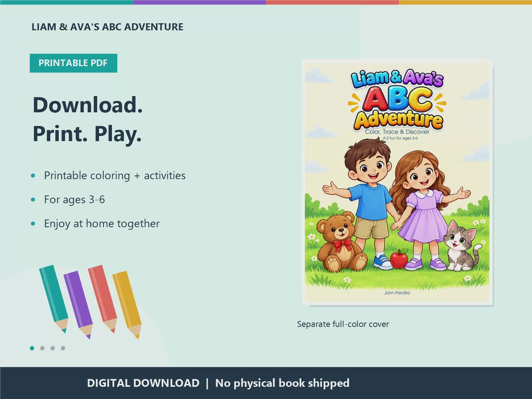This screenshot has width=532, height=399.
Task: Click the "Download. Print. Play." headline
Action: tap(88, 120)
